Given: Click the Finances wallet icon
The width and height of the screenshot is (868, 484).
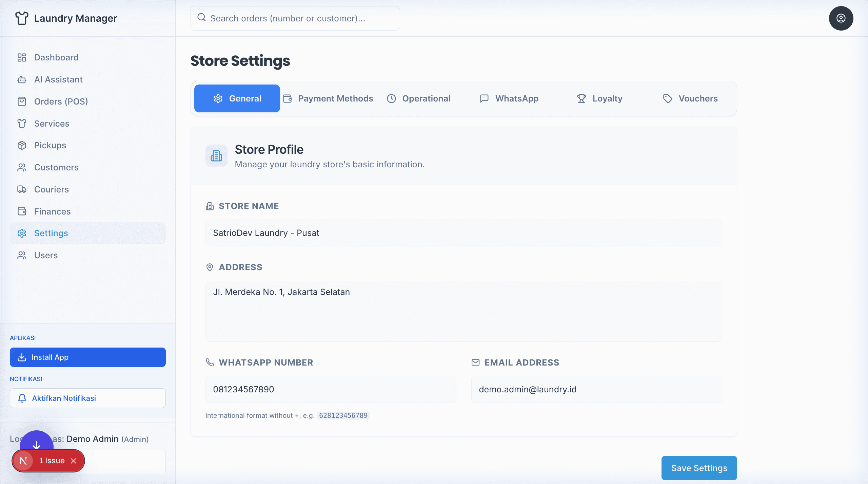Looking at the screenshot, I should coord(22,211).
